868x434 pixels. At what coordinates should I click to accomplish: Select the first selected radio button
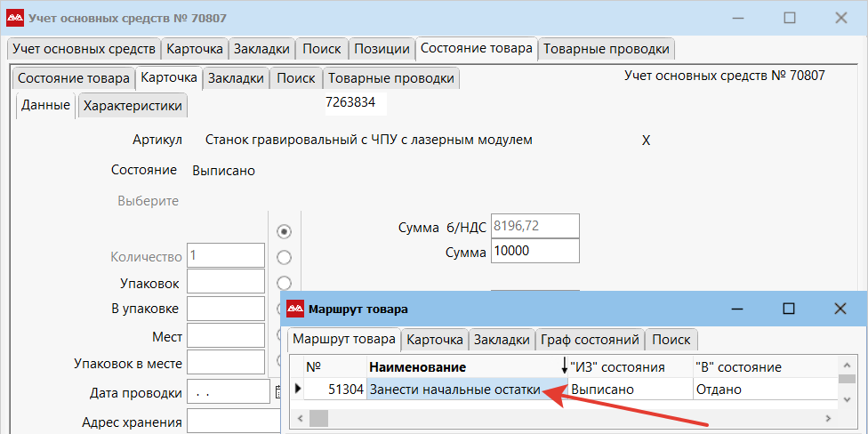click(x=284, y=231)
